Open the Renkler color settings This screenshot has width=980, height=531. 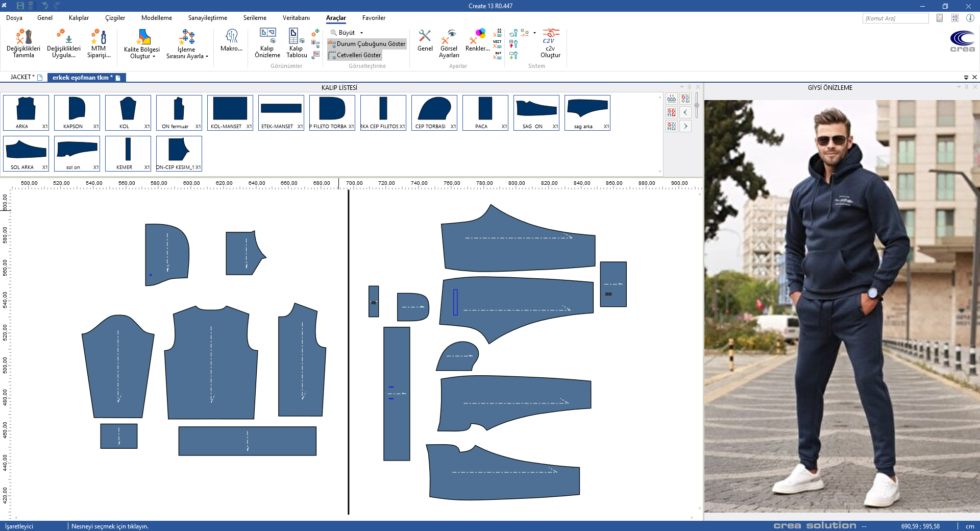(478, 41)
